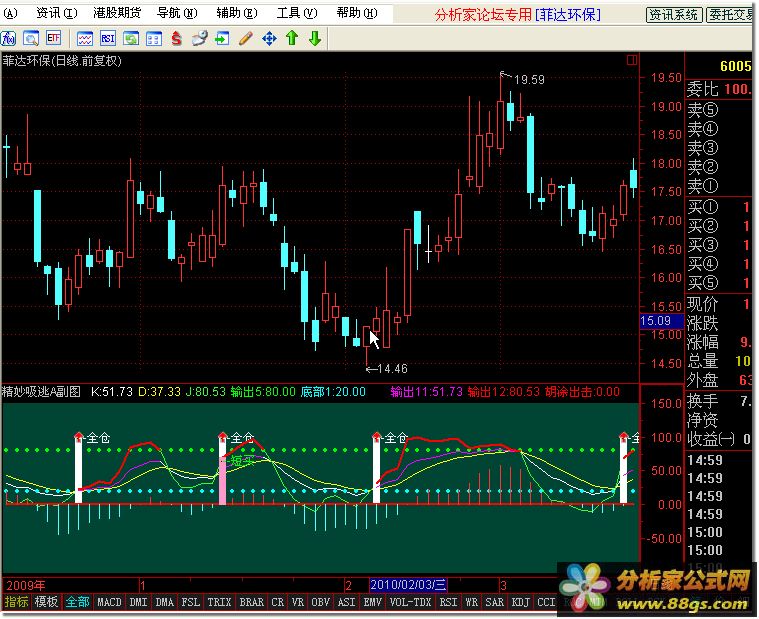
Task: Switch to the OBV indicator
Action: tap(320, 602)
